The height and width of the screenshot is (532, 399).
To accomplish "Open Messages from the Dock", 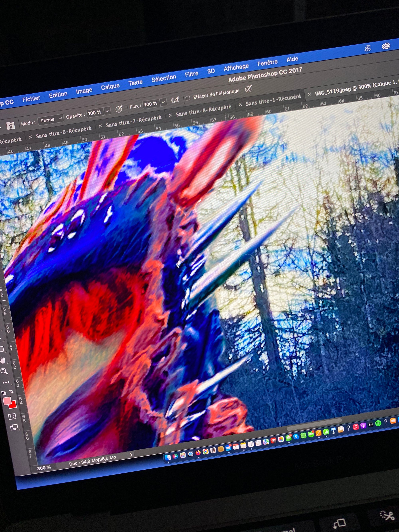I will point(289,438).
